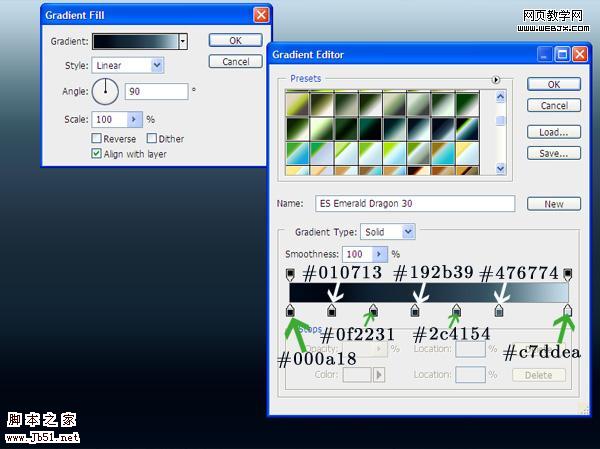Click the stop Color swatch field
600x449 pixels.
point(357,375)
